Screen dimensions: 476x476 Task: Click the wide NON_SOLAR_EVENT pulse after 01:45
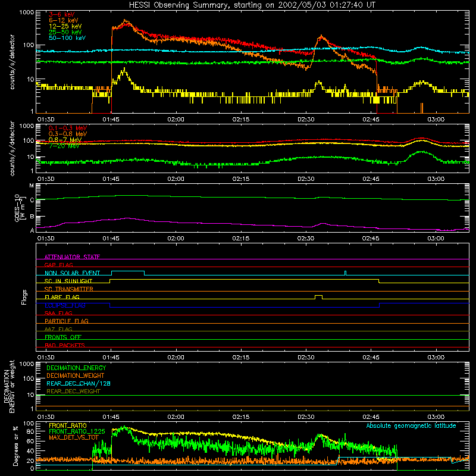tap(128, 273)
